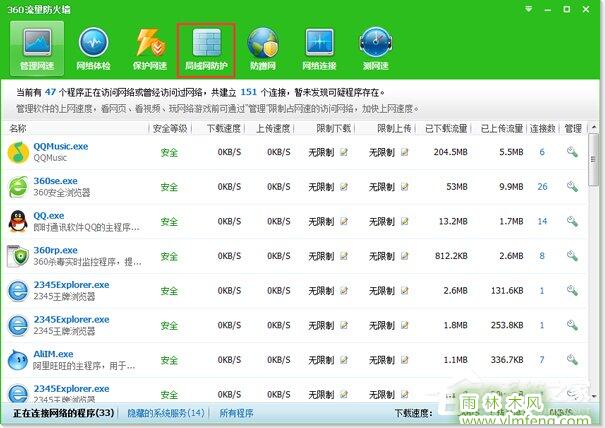Sort the list by the 下载速度 column header
This screenshot has width=605, height=428.
coord(225,128)
